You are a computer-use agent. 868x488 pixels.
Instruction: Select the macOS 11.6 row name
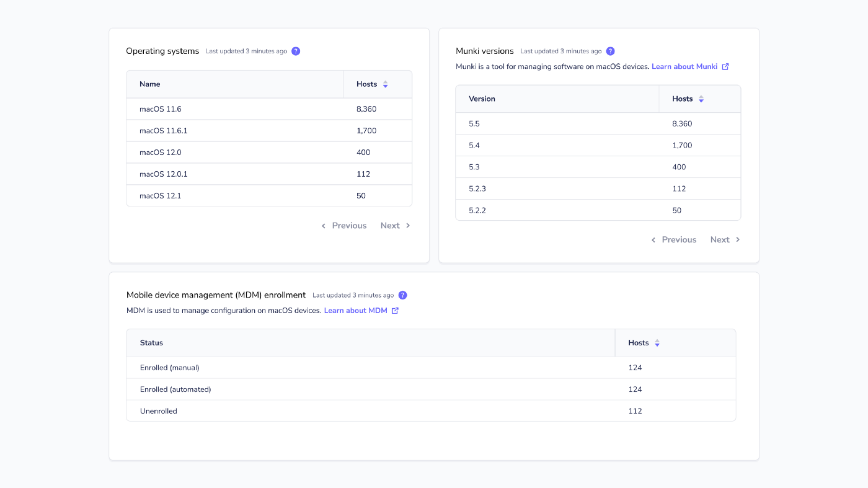click(160, 109)
